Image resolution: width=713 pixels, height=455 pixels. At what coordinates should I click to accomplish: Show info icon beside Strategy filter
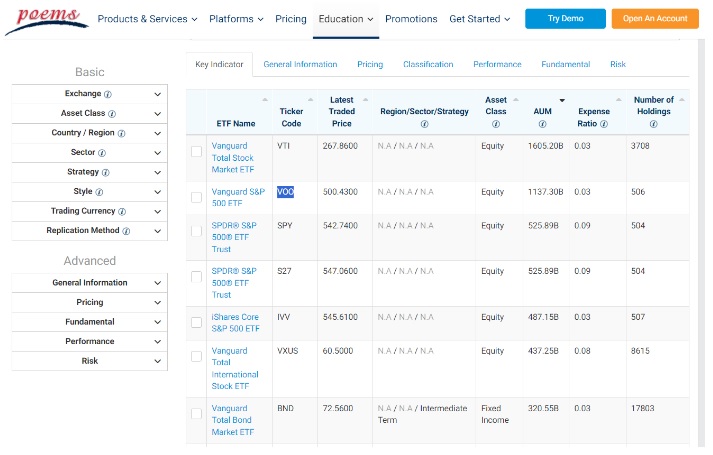tap(105, 172)
